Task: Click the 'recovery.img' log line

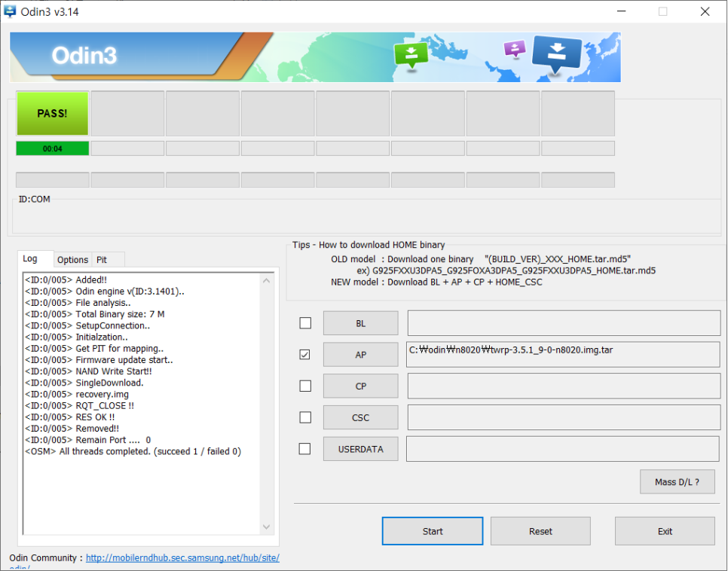Action: point(77,394)
